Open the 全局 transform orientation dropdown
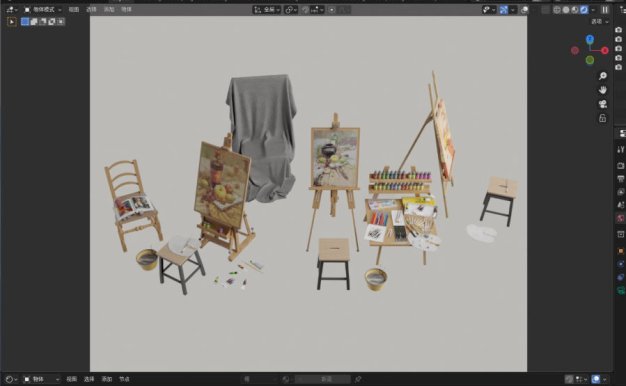 click(x=267, y=10)
